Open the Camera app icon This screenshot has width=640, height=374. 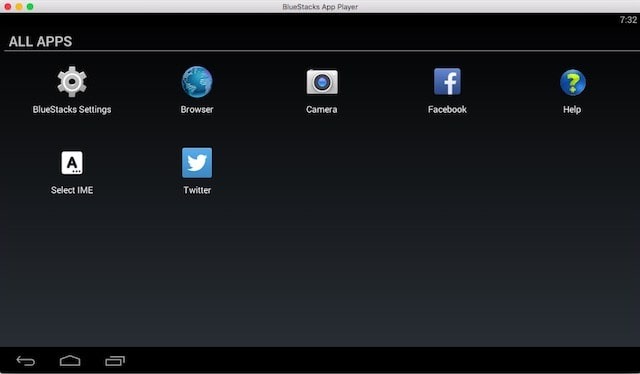pyautogui.click(x=322, y=82)
